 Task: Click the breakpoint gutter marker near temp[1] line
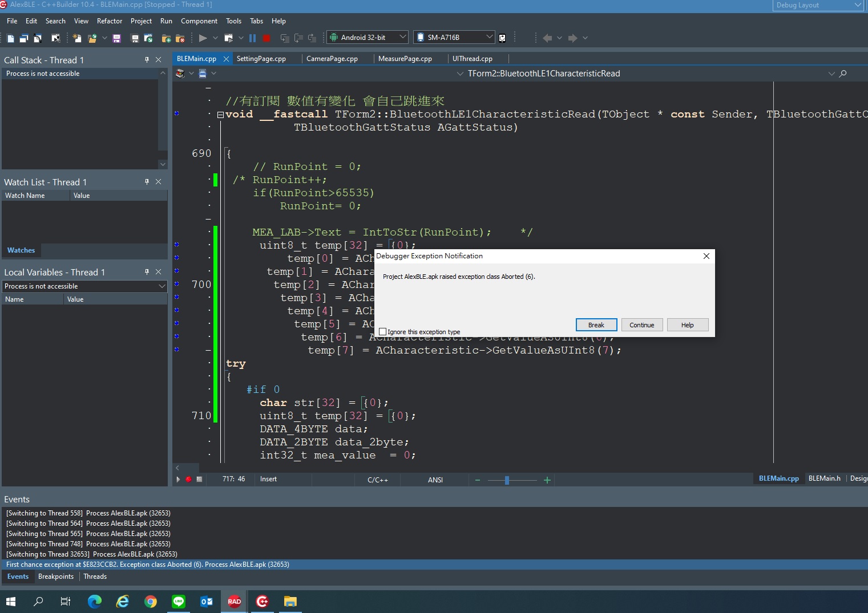click(176, 271)
